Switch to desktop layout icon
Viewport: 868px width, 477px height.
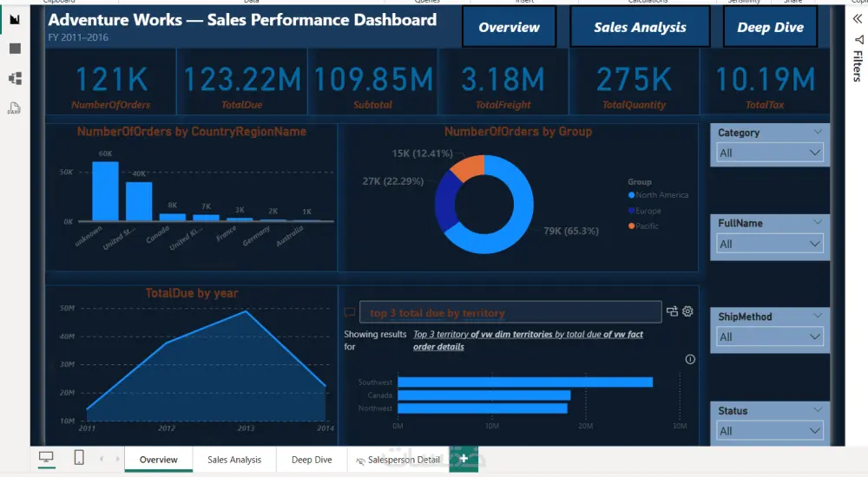[46, 457]
